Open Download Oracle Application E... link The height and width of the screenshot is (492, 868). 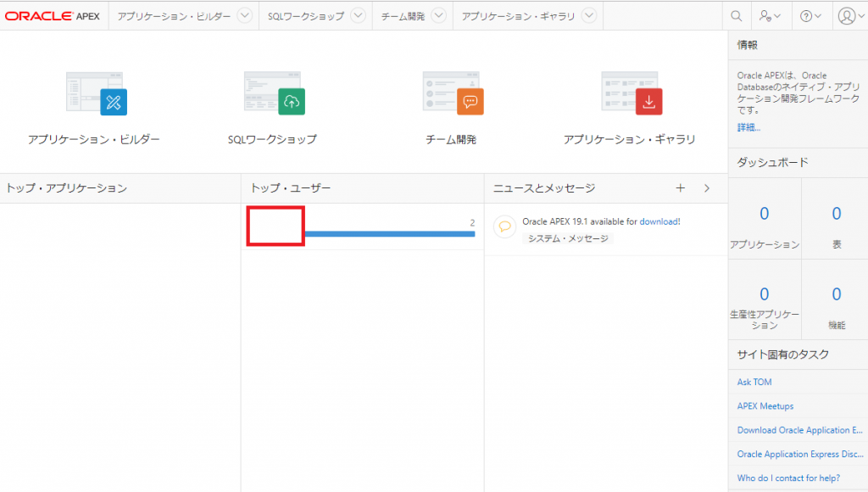tap(799, 430)
